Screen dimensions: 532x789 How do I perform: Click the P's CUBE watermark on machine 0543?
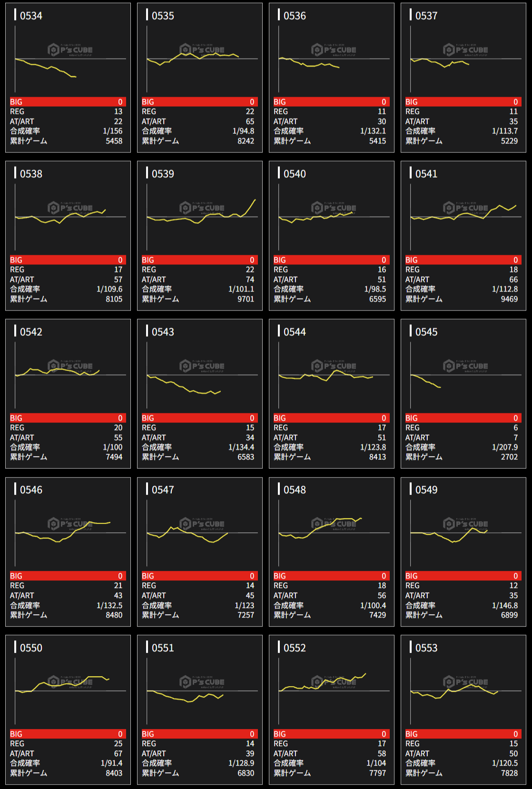tap(202, 366)
